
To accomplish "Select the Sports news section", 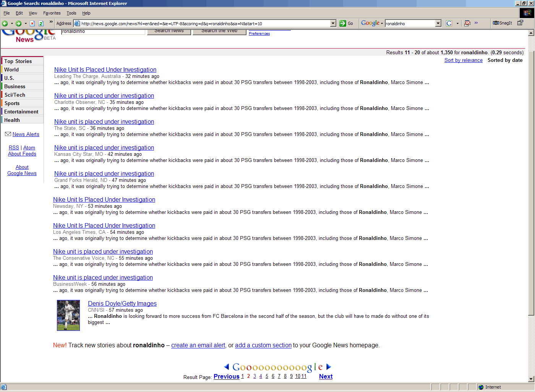I will pyautogui.click(x=23, y=103).
